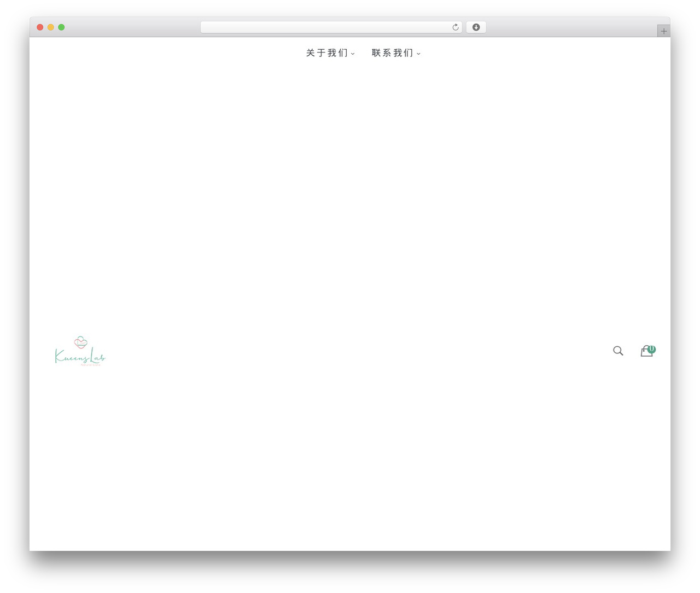Image resolution: width=700 pixels, height=593 pixels.
Task: Expand the chevron next to 联系我们
Action: click(418, 54)
